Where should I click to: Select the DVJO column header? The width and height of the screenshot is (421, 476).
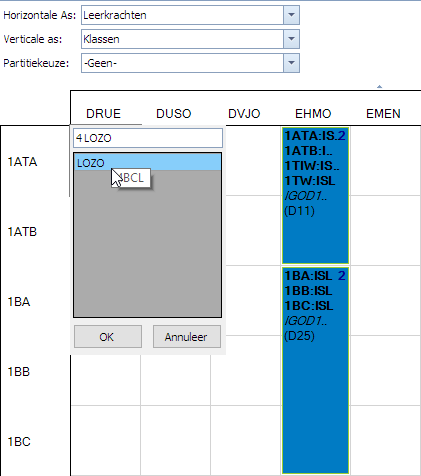pos(244,114)
